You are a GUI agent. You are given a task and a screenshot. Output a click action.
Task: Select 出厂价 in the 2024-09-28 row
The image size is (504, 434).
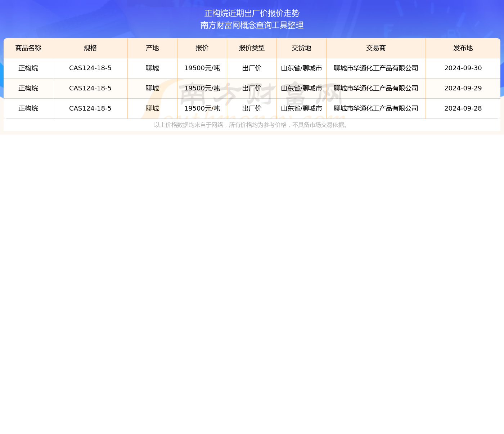click(252, 109)
